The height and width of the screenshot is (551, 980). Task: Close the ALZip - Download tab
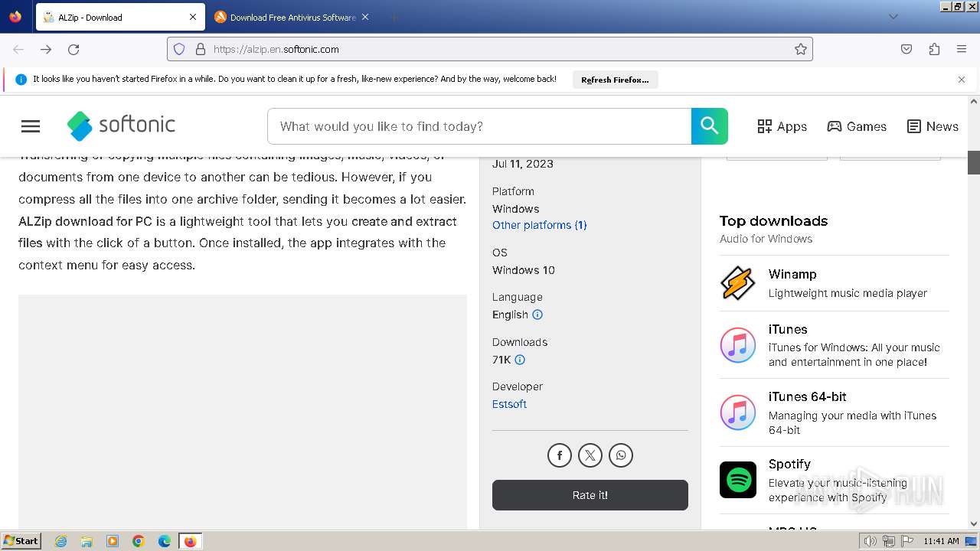click(x=193, y=17)
